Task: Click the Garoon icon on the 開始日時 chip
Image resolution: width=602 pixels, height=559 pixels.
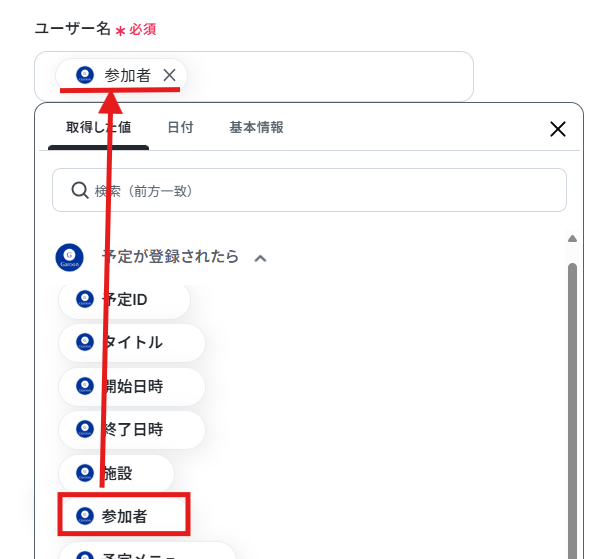Action: tap(85, 385)
